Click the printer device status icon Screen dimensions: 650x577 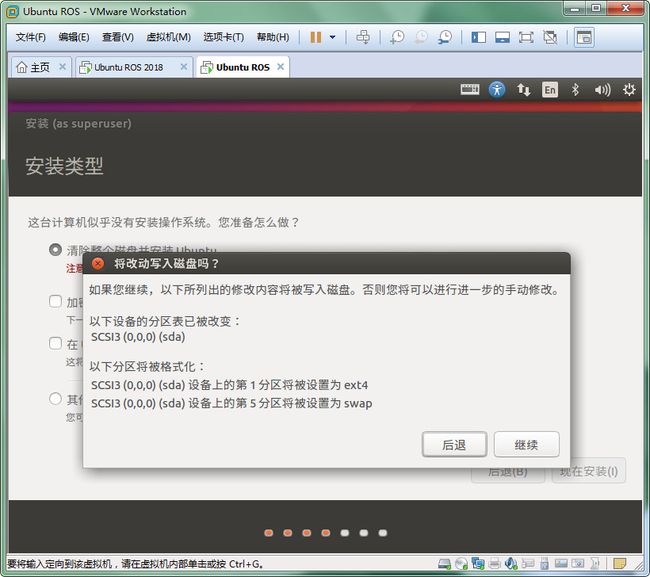click(495, 564)
